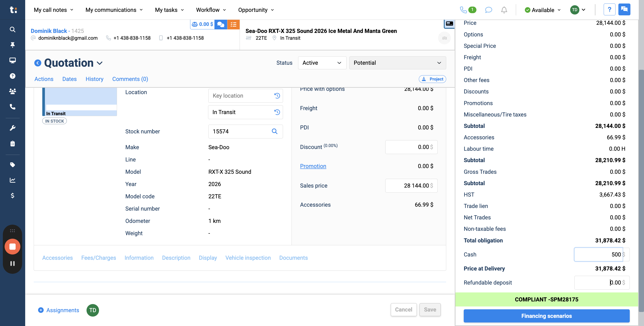Click the Project toggle button
Image resolution: width=644 pixels, height=326 pixels.
[x=432, y=79]
